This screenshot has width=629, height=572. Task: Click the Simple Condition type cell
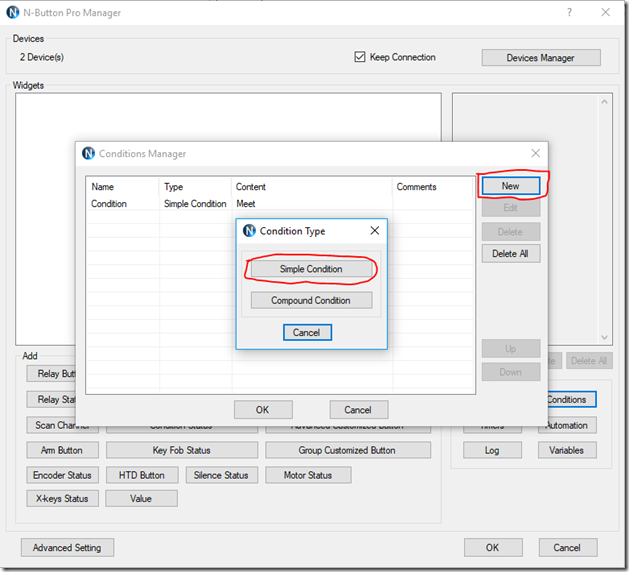pyautogui.click(x=195, y=204)
